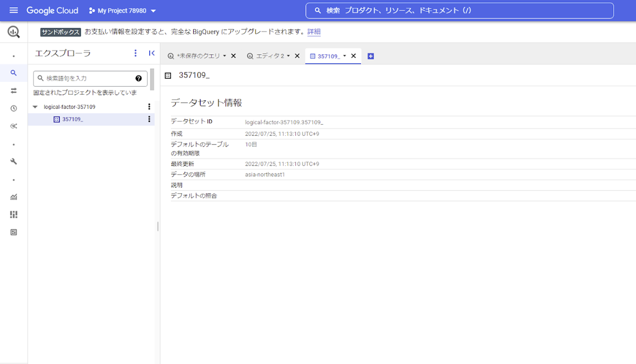Click the Explorer search terms input

point(90,78)
